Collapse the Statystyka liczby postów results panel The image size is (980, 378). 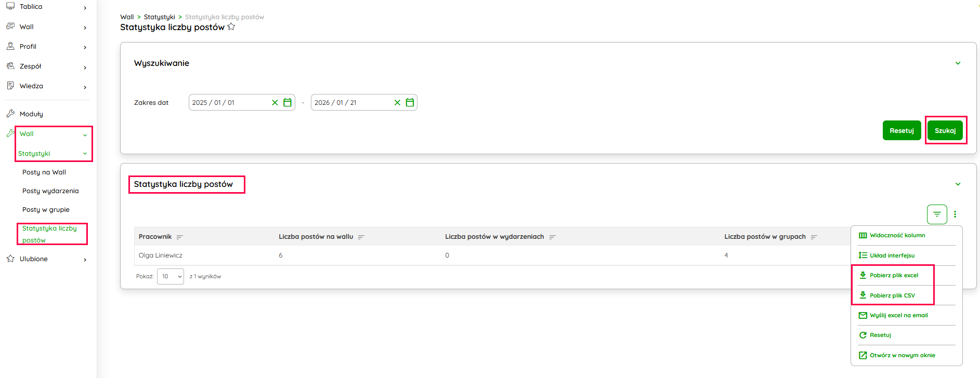click(958, 184)
